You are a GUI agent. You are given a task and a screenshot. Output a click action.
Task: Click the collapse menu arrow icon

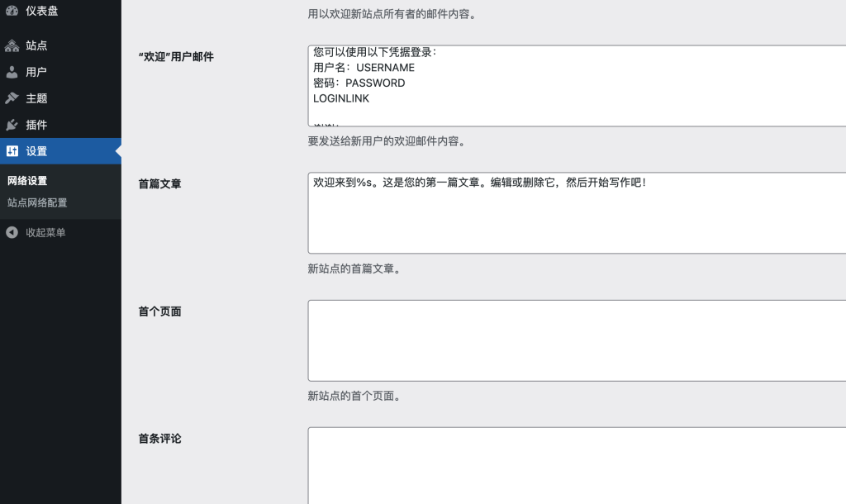pyautogui.click(x=12, y=232)
